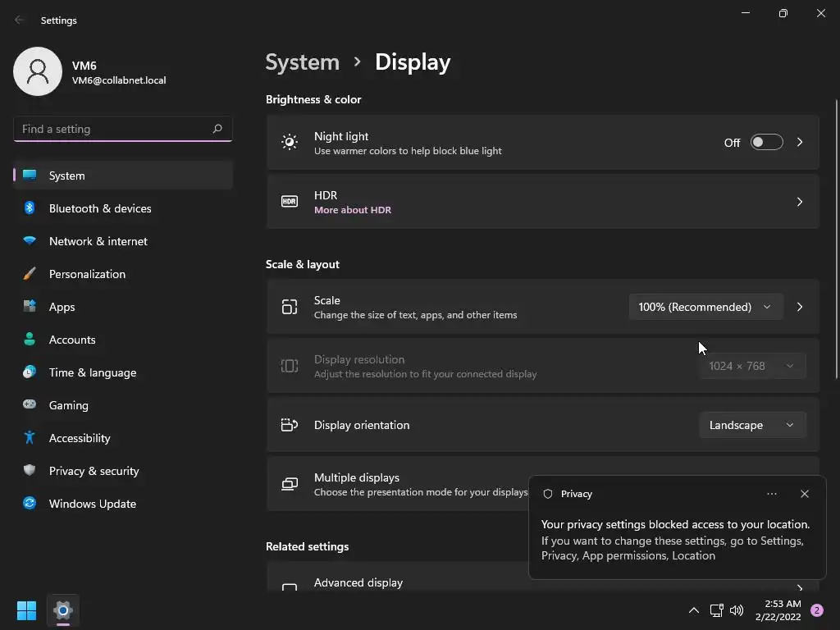
Task: Click the Windows Update sync icon
Action: click(30, 504)
